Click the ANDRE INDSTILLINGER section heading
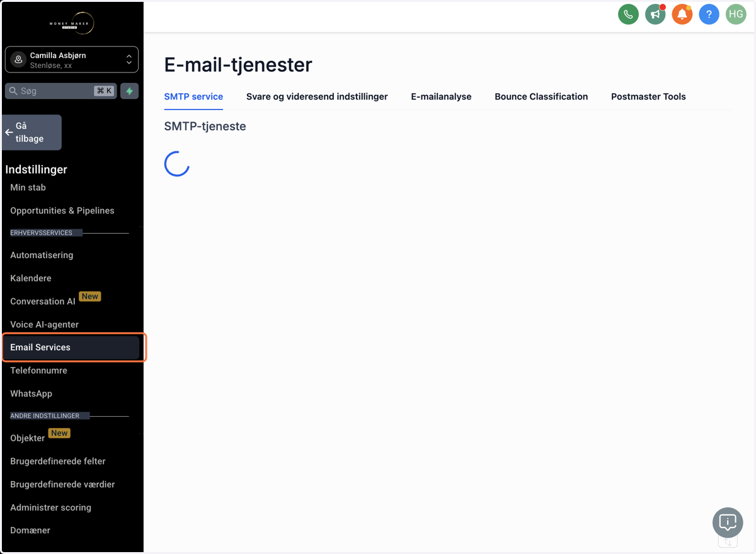The width and height of the screenshot is (756, 554). [45, 416]
